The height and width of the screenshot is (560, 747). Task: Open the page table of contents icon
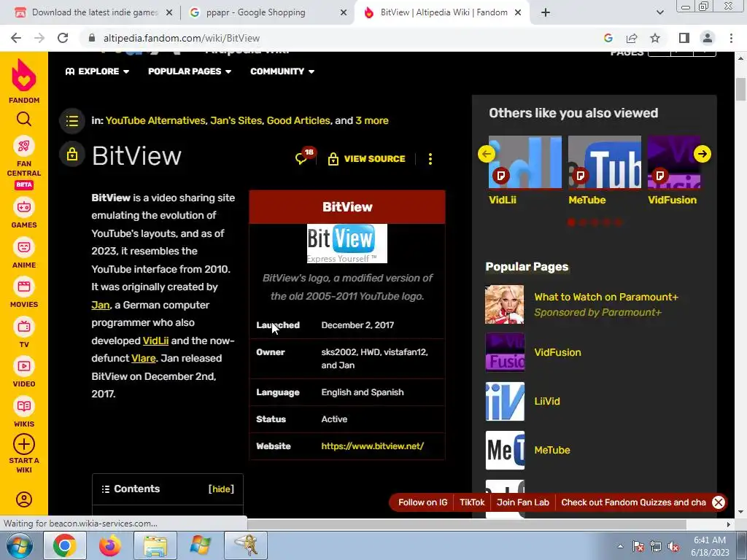(x=72, y=121)
